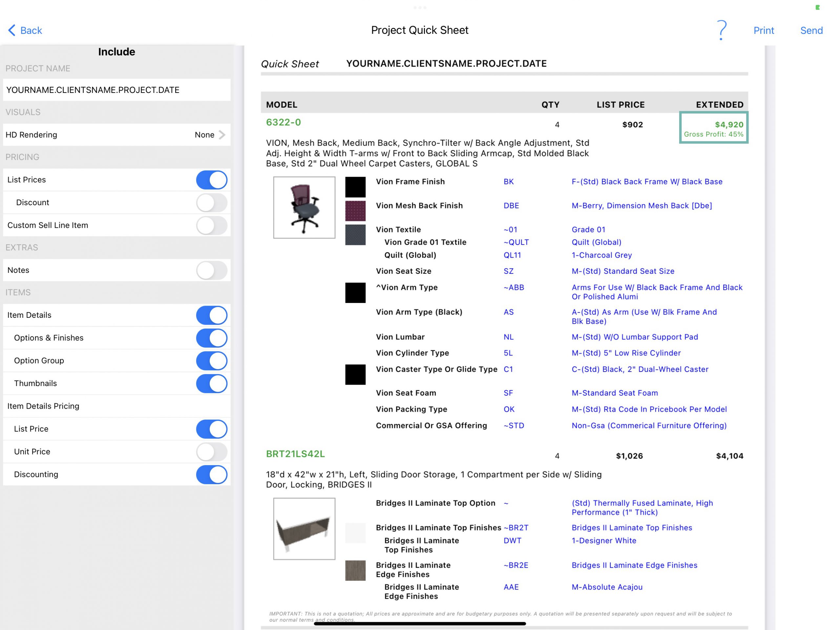Tap the DWT finish code
The width and height of the screenshot is (840, 630).
tap(512, 541)
